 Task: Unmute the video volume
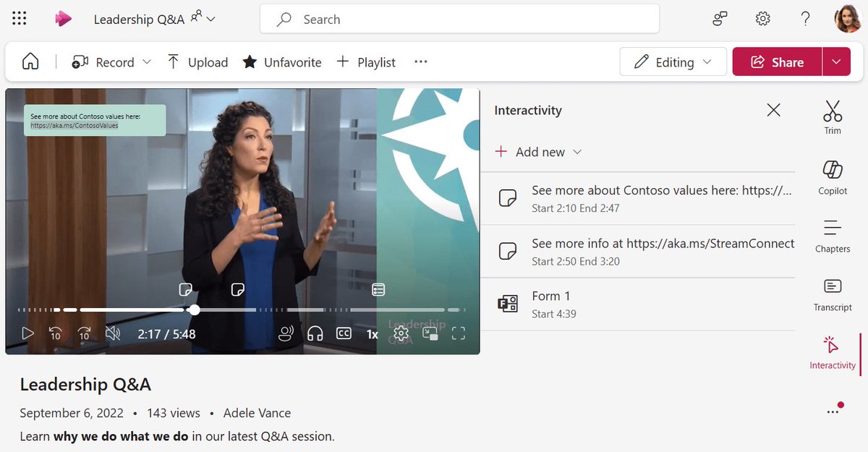tap(113, 333)
